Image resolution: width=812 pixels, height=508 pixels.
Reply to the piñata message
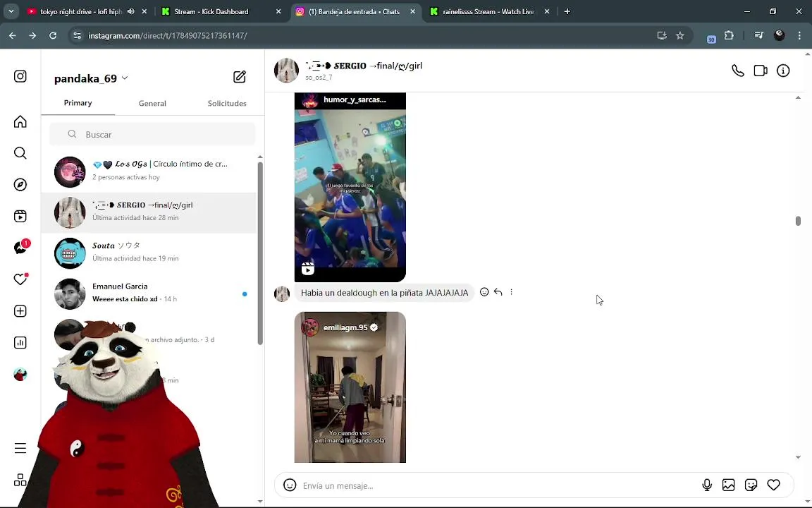coord(498,292)
